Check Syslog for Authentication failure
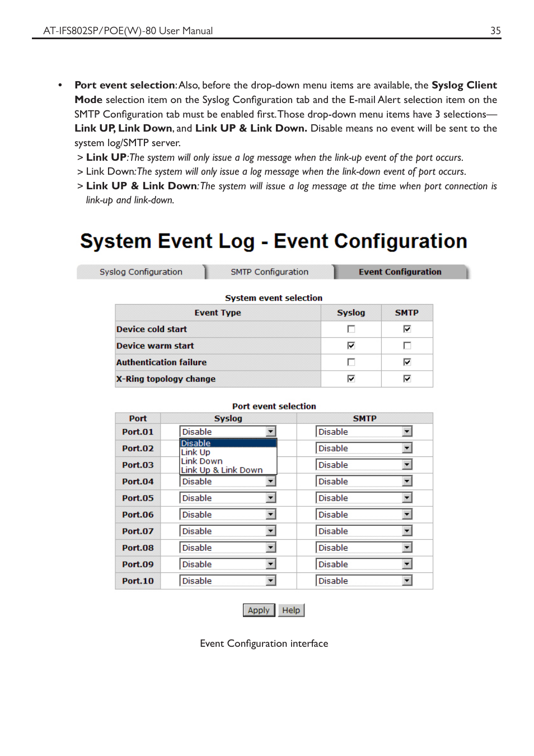Image resolution: width=534 pixels, height=756 pixels. point(351,362)
